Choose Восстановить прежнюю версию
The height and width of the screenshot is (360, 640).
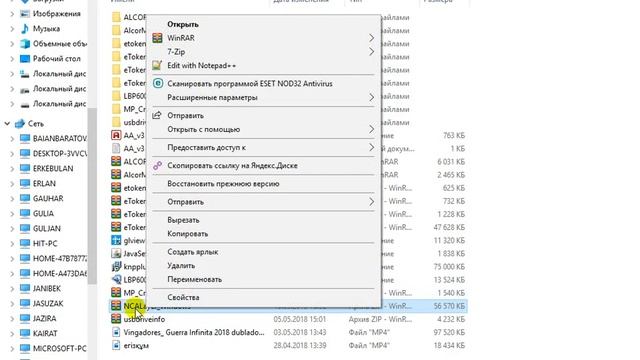tap(263, 184)
